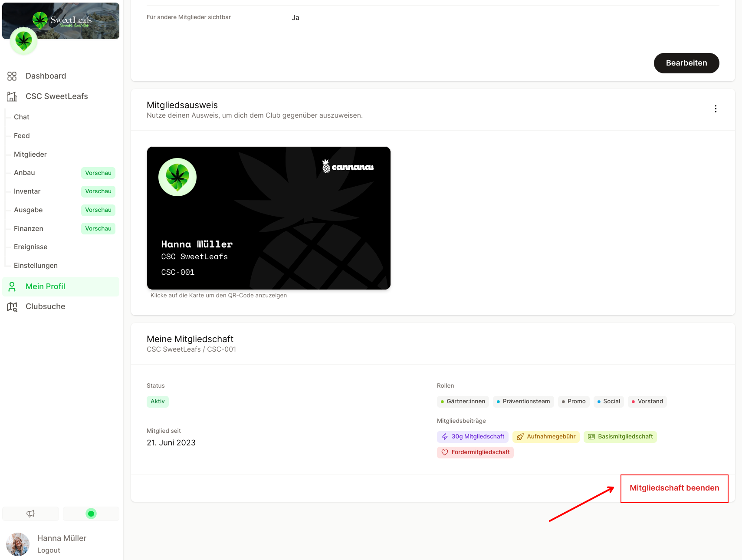742x560 pixels.
Task: Click the Gärtner:innen role tag
Action: (x=463, y=402)
